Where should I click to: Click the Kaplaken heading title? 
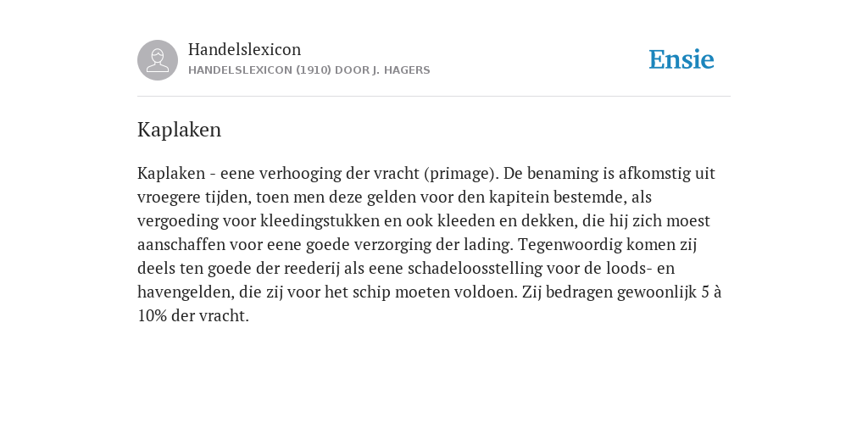[180, 130]
